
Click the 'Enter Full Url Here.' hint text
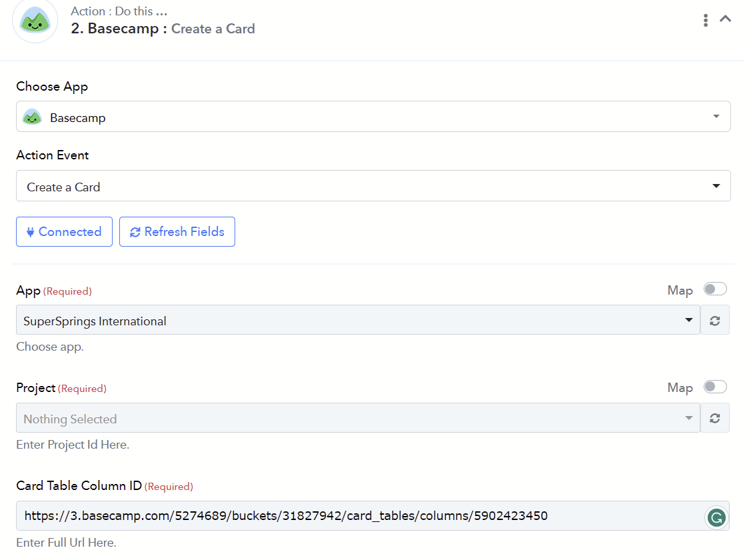pyautogui.click(x=66, y=543)
